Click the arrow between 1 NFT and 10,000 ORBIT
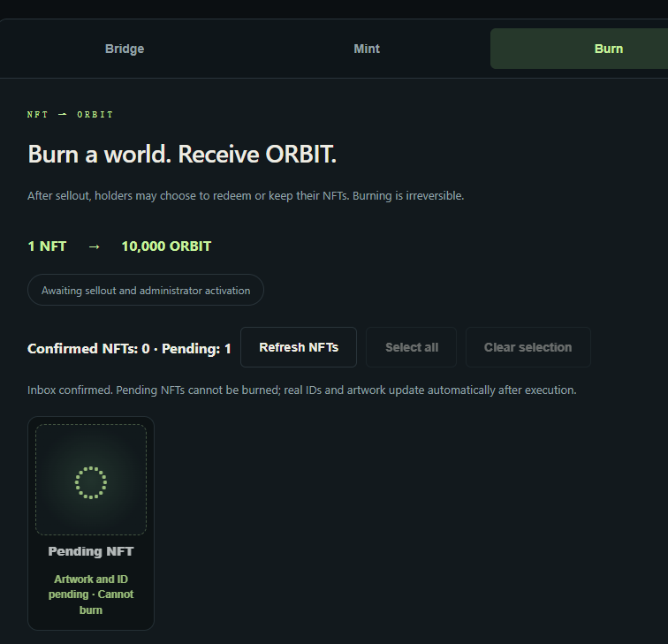The height and width of the screenshot is (644, 668). click(x=95, y=246)
